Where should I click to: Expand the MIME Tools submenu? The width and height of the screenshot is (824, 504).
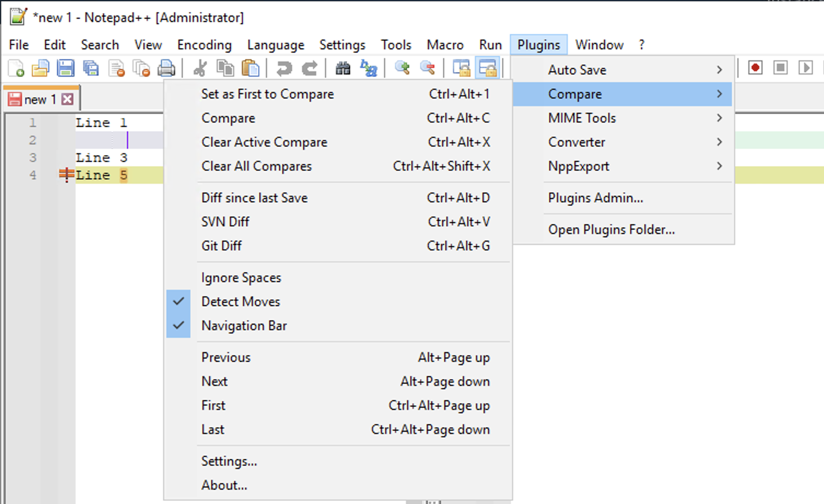pos(582,118)
